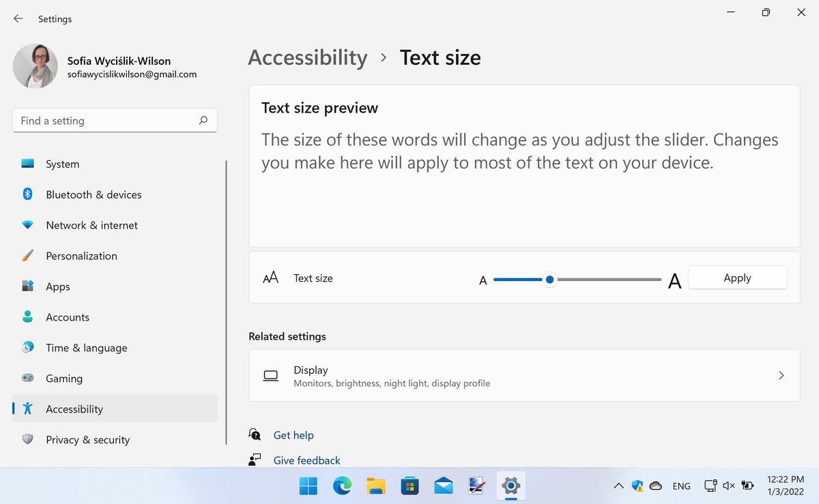Show hidden icons in the system tray
Image resolution: width=819 pixels, height=504 pixels.
tap(618, 486)
